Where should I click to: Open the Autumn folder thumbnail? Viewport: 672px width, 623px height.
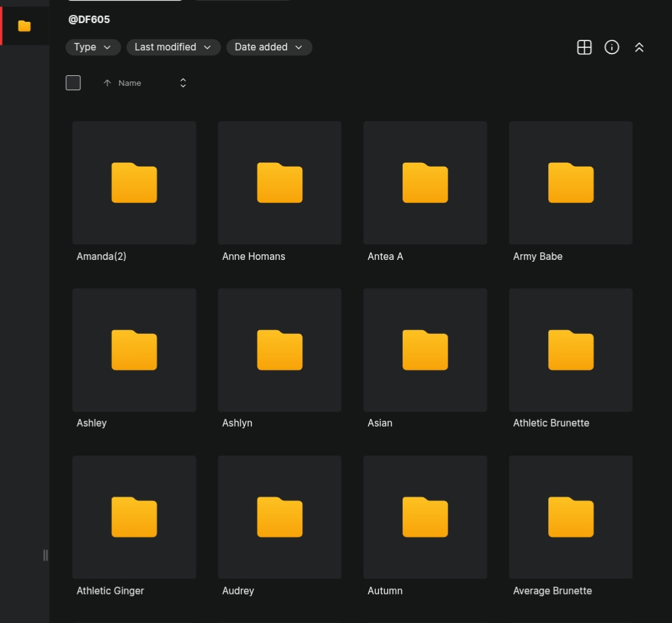click(425, 517)
